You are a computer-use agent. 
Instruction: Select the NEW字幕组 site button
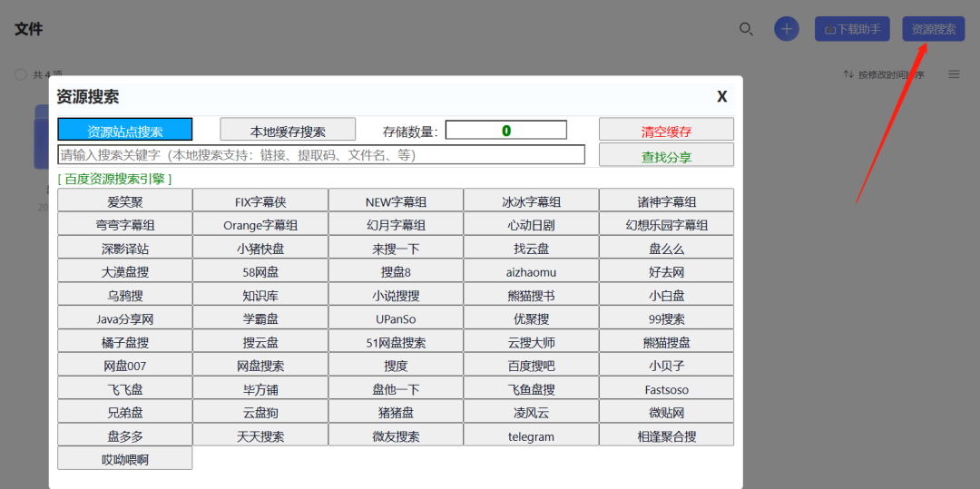(396, 200)
